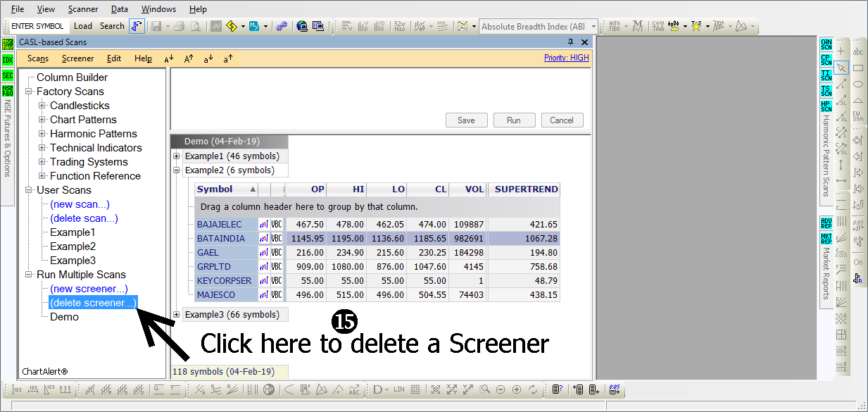Click the blue gear settings toolbar icon

point(282,27)
